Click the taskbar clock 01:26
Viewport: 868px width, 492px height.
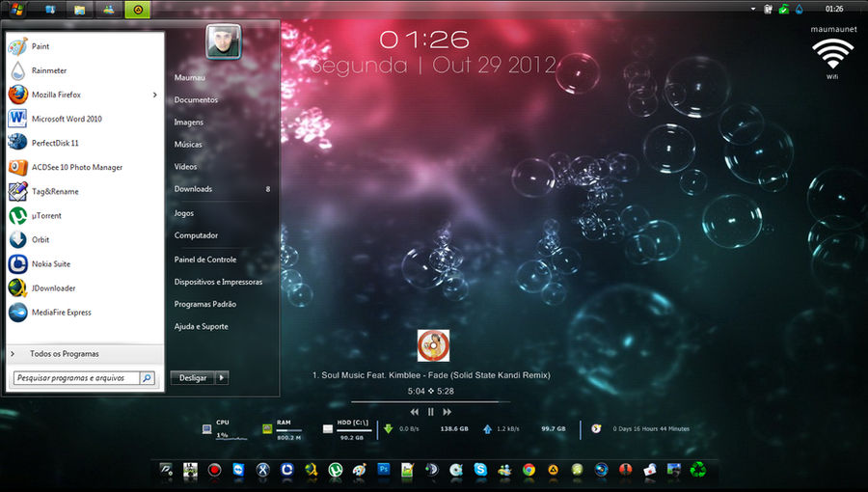point(834,9)
